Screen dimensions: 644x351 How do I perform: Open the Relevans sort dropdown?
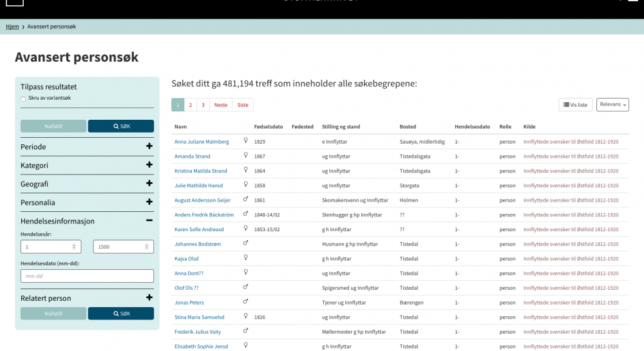click(x=612, y=105)
